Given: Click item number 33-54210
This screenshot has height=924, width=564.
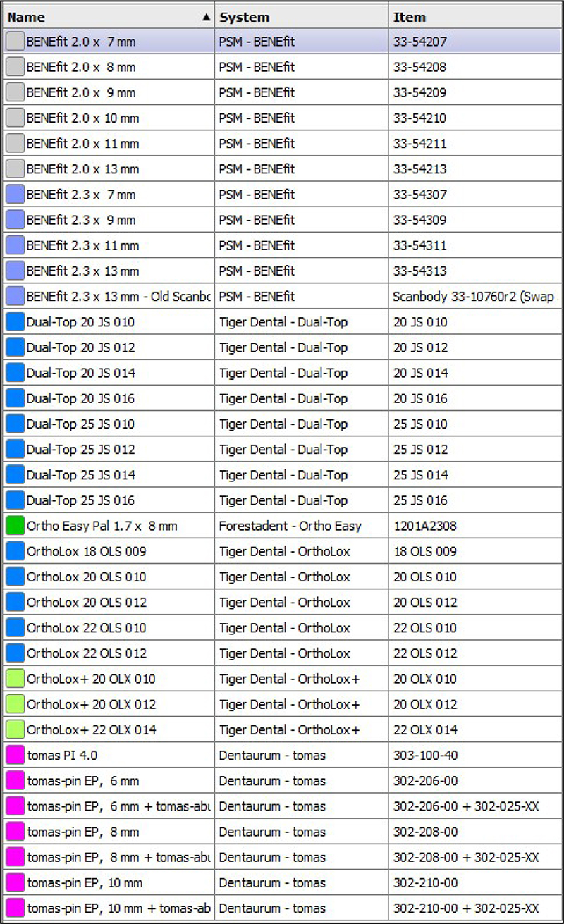Looking at the screenshot, I should pos(419,118).
